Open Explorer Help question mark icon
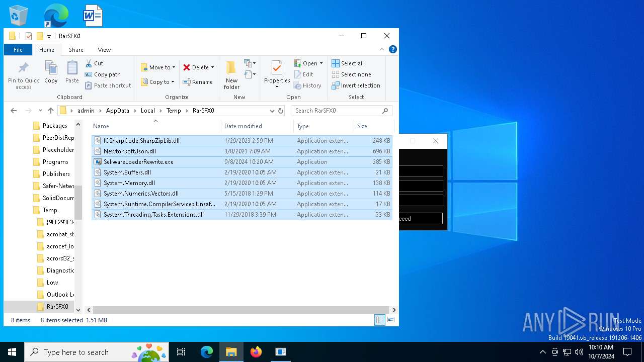Viewport: 644px width, 362px height. (393, 49)
